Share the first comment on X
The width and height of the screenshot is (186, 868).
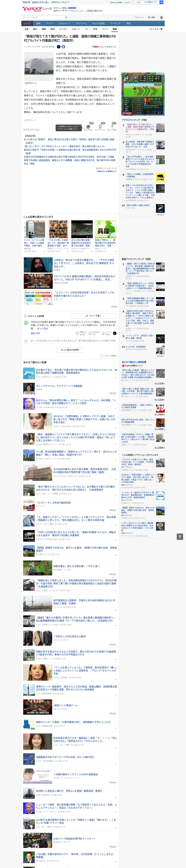tap(114, 333)
